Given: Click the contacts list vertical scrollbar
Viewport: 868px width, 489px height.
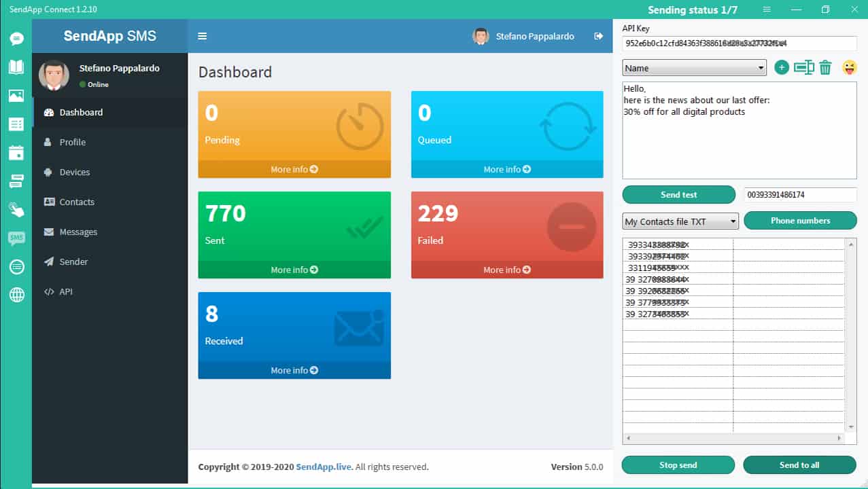Looking at the screenshot, I should 851,333.
